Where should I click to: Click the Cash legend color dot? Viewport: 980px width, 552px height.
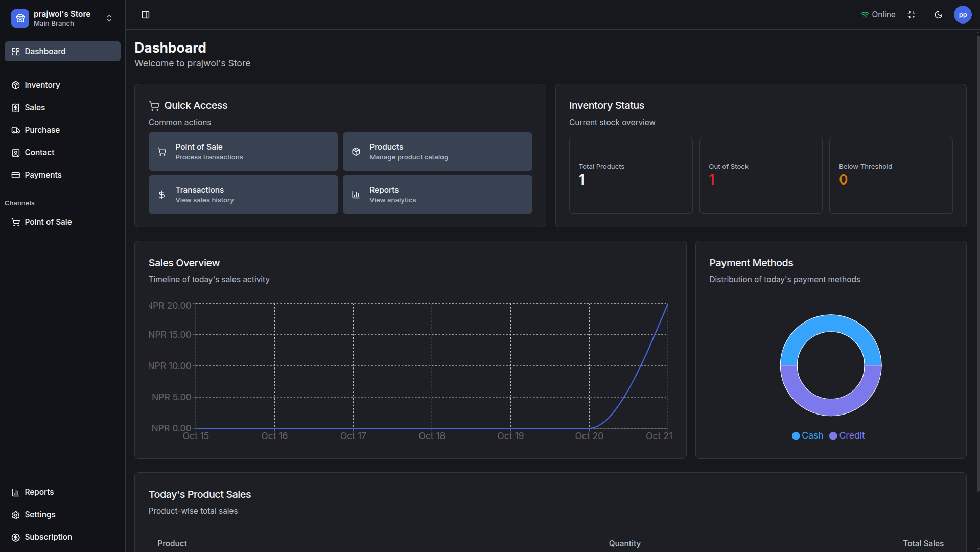(x=796, y=436)
